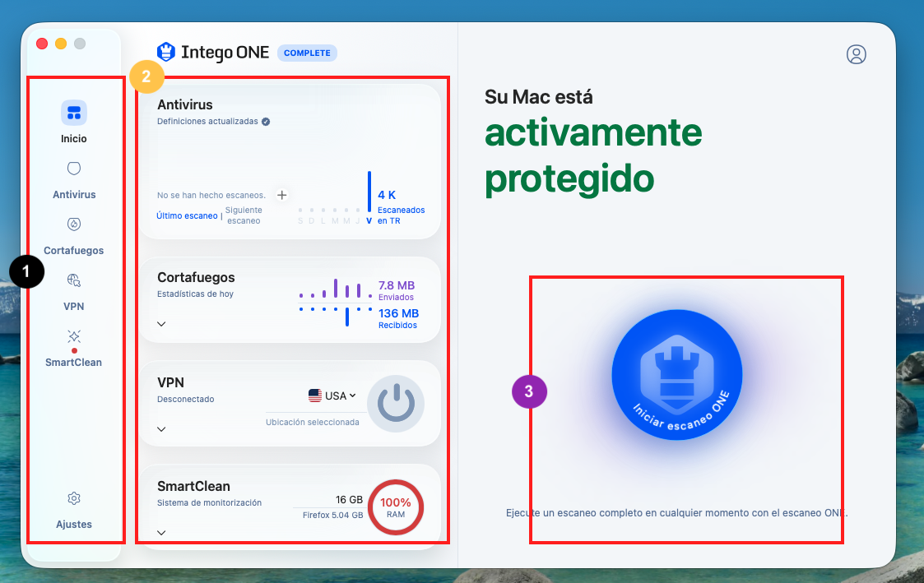This screenshot has height=583, width=924.
Task: Select Siguiente escaneo link
Action: click(244, 215)
